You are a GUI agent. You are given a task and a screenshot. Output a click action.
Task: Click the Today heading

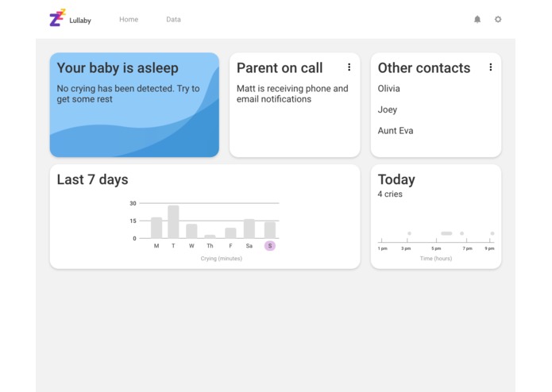pos(396,179)
